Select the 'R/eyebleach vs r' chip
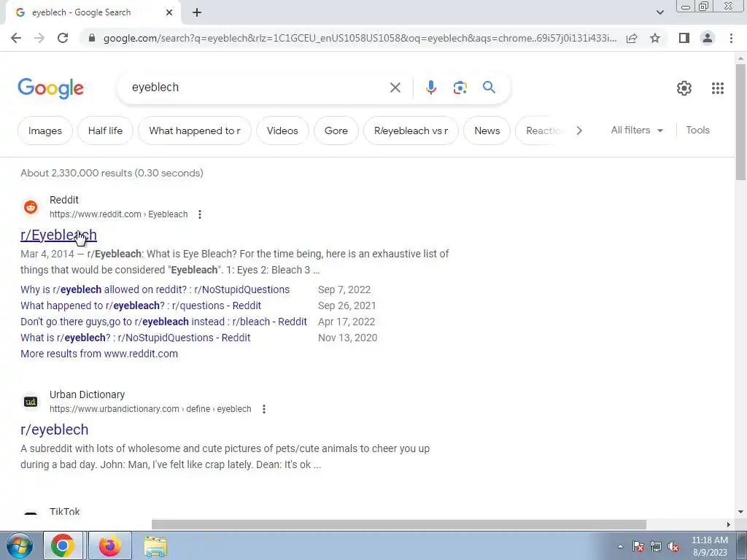 point(411,131)
